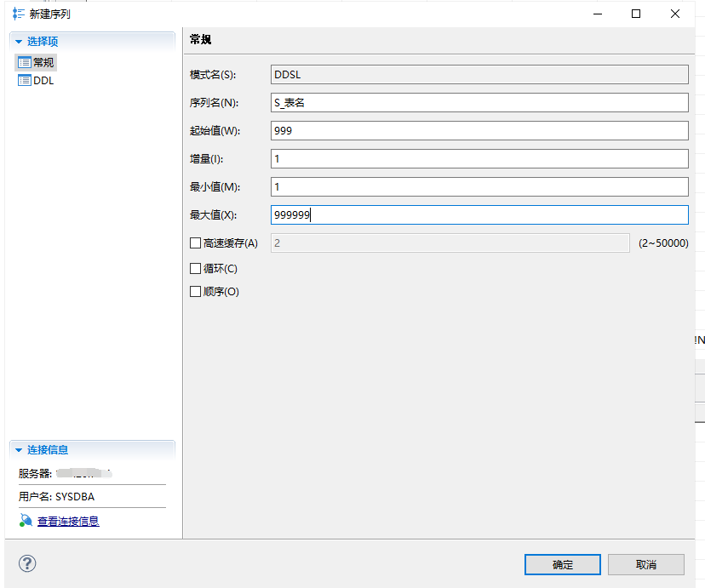
Task: Switch to the DDL page
Action: tap(43, 81)
